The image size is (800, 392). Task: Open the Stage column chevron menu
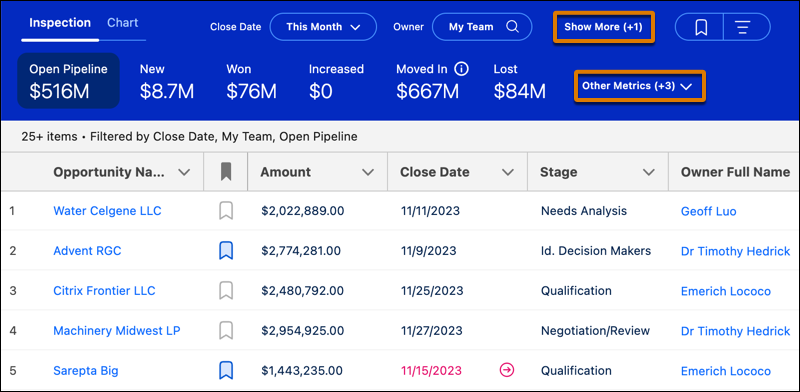(x=648, y=173)
